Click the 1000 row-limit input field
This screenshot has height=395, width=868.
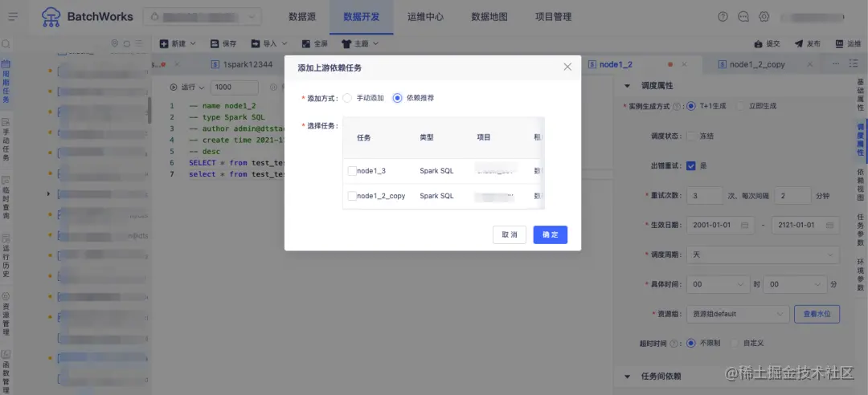pos(234,87)
